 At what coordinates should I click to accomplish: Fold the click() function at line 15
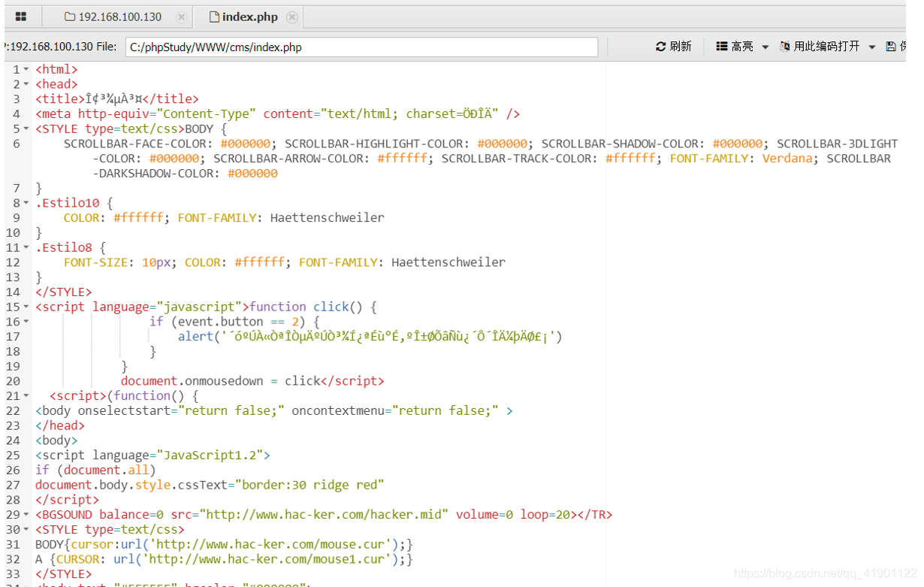tap(26, 307)
